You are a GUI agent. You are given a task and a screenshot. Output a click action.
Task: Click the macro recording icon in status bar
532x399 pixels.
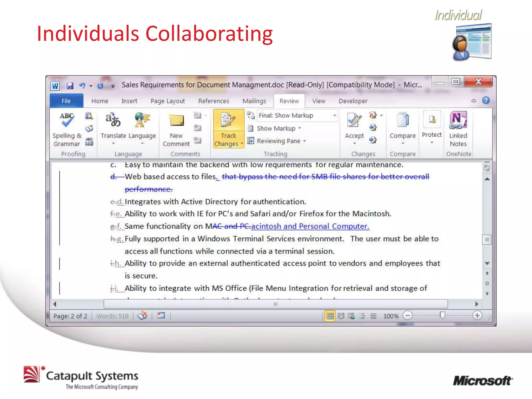point(161,315)
